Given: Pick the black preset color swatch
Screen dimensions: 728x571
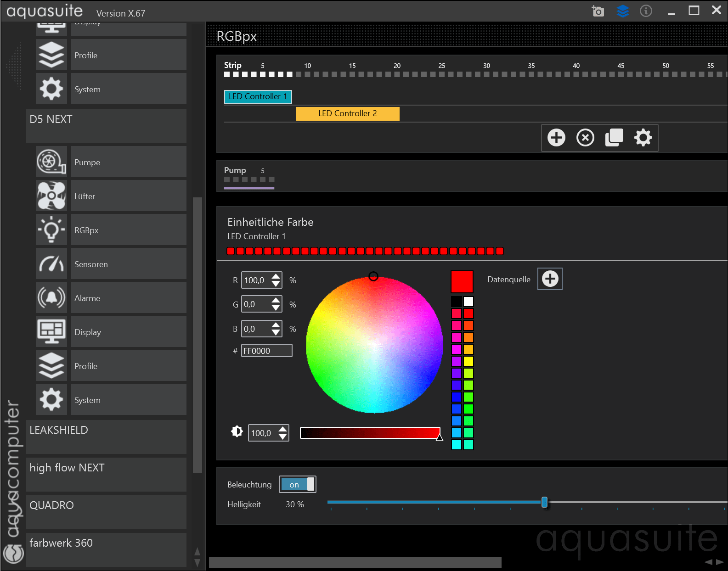Looking at the screenshot, I should 457,302.
